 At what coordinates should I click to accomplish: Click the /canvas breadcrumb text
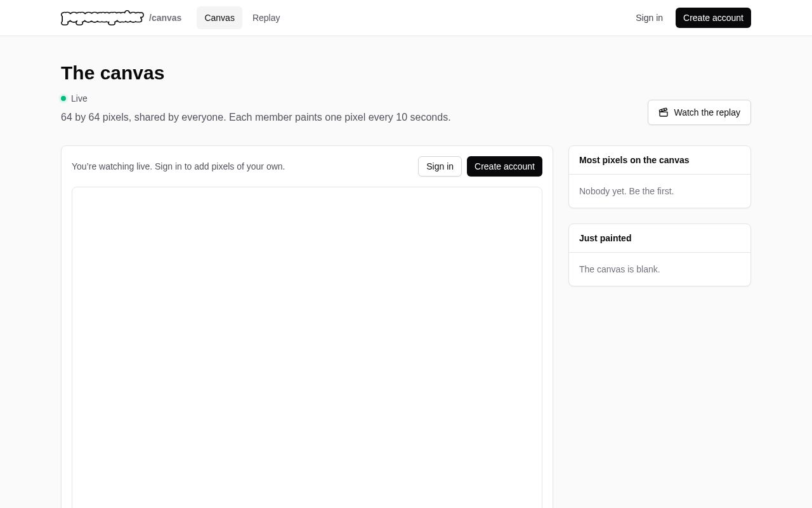tap(165, 18)
